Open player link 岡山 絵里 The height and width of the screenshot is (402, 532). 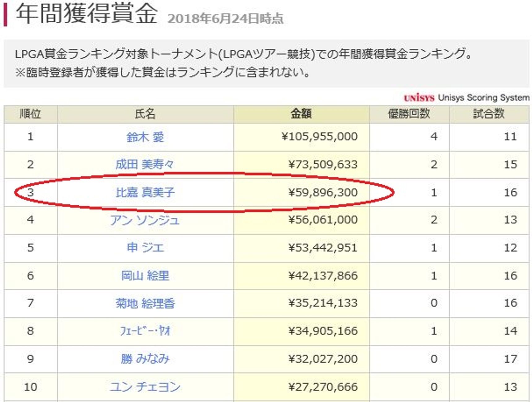(x=145, y=276)
